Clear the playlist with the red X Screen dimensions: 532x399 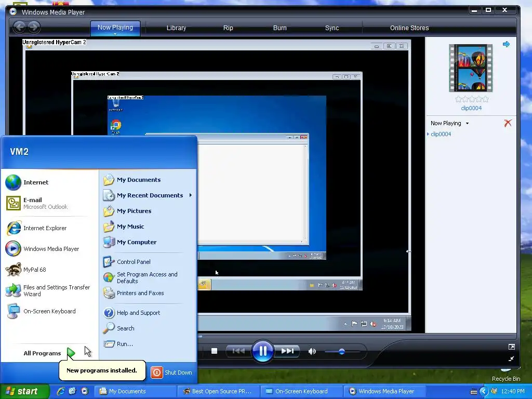508,123
